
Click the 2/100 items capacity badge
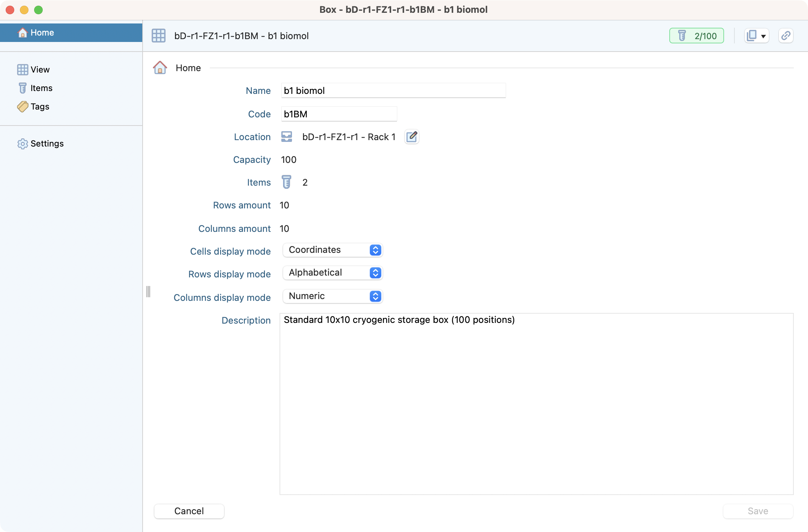click(x=696, y=36)
